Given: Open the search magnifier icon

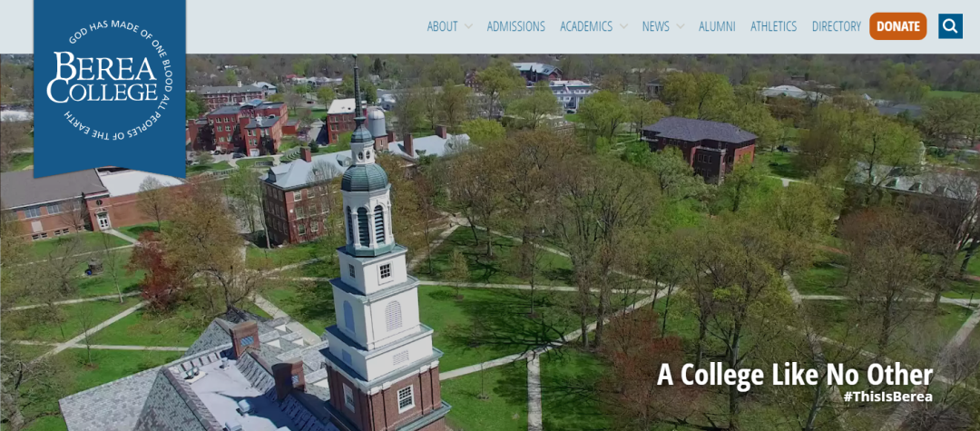Looking at the screenshot, I should tap(950, 26).
